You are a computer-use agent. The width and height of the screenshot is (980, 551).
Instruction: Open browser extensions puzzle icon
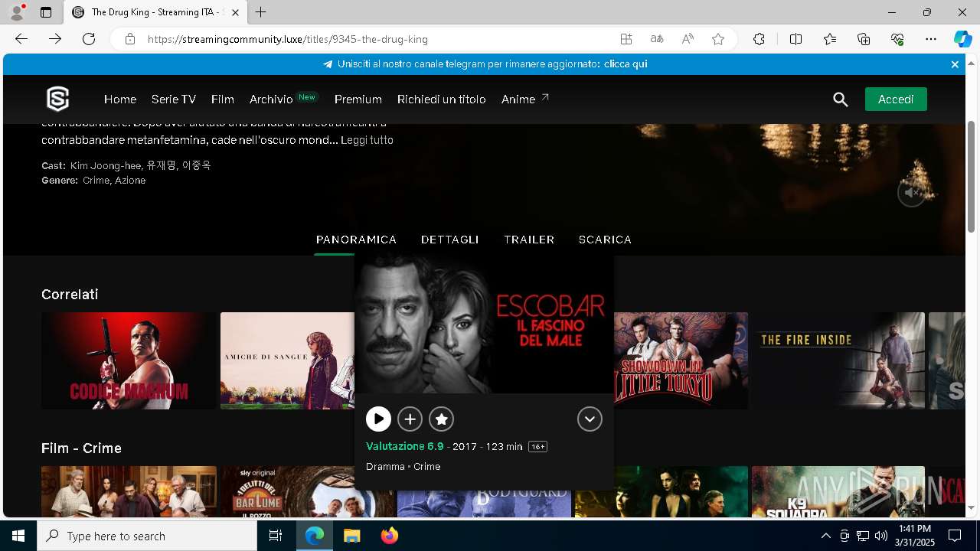coord(759,39)
